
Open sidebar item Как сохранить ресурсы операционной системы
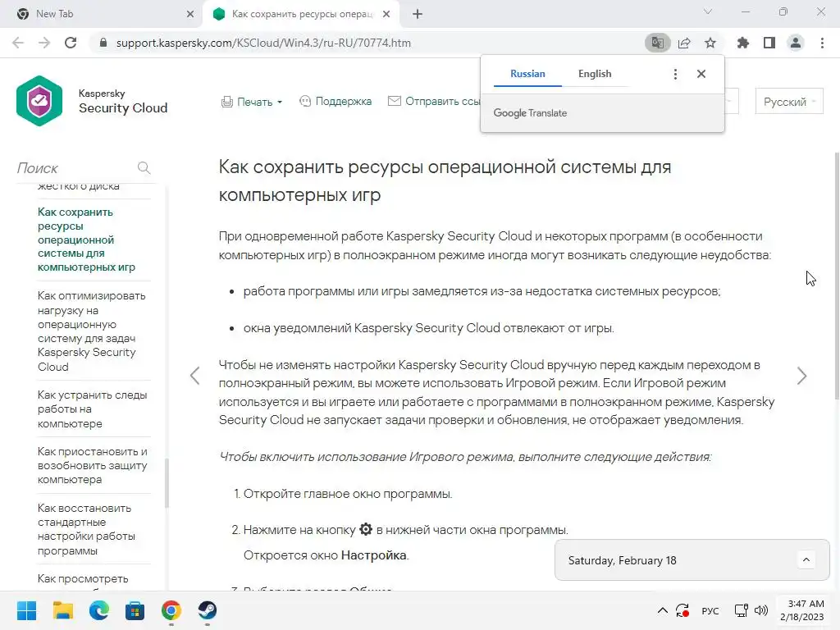[86, 240]
